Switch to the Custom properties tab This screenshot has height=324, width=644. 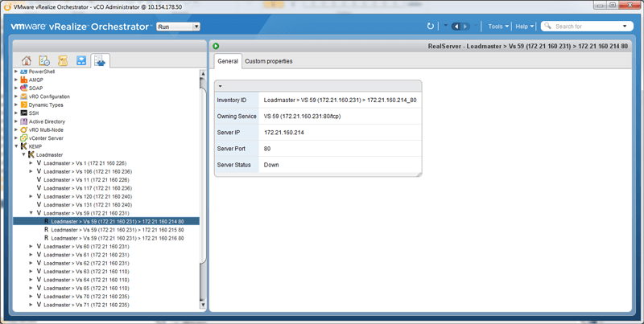click(x=269, y=61)
